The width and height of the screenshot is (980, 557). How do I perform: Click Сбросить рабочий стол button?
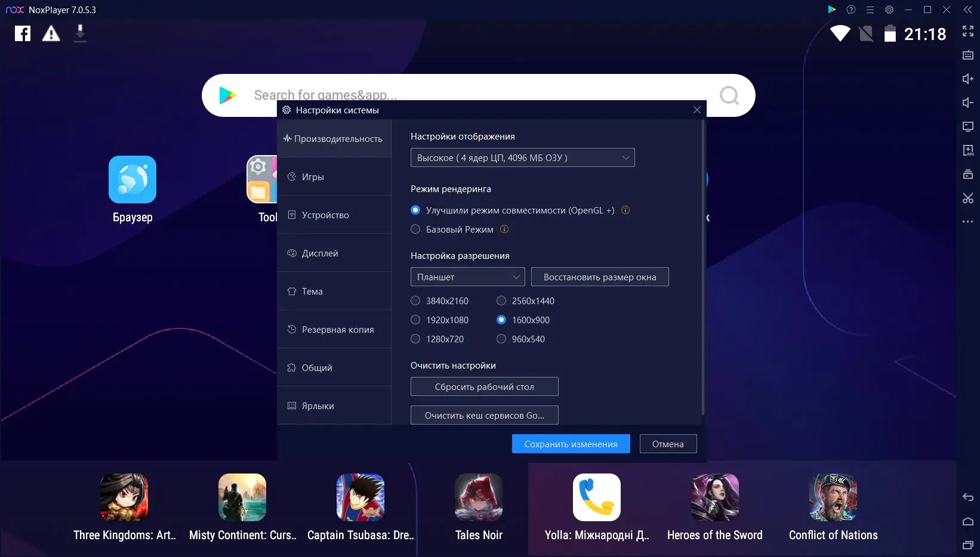pyautogui.click(x=485, y=386)
